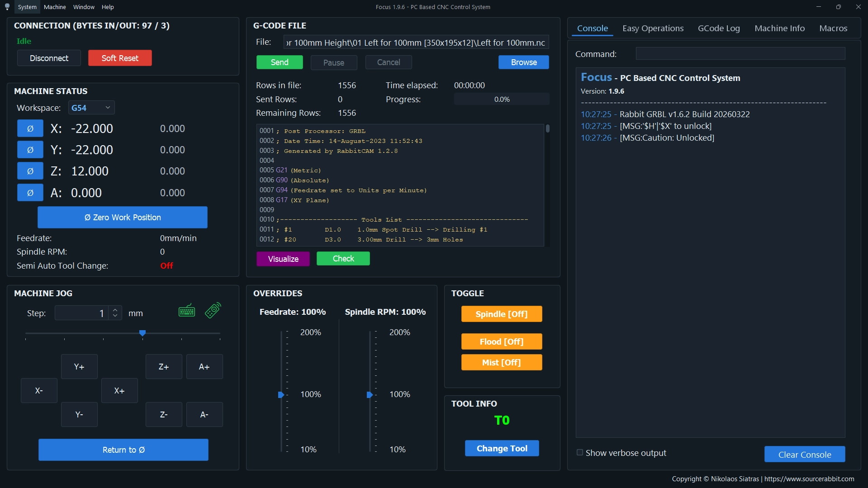Click G-code line 0008 G17 (XY Plane)

click(294, 200)
